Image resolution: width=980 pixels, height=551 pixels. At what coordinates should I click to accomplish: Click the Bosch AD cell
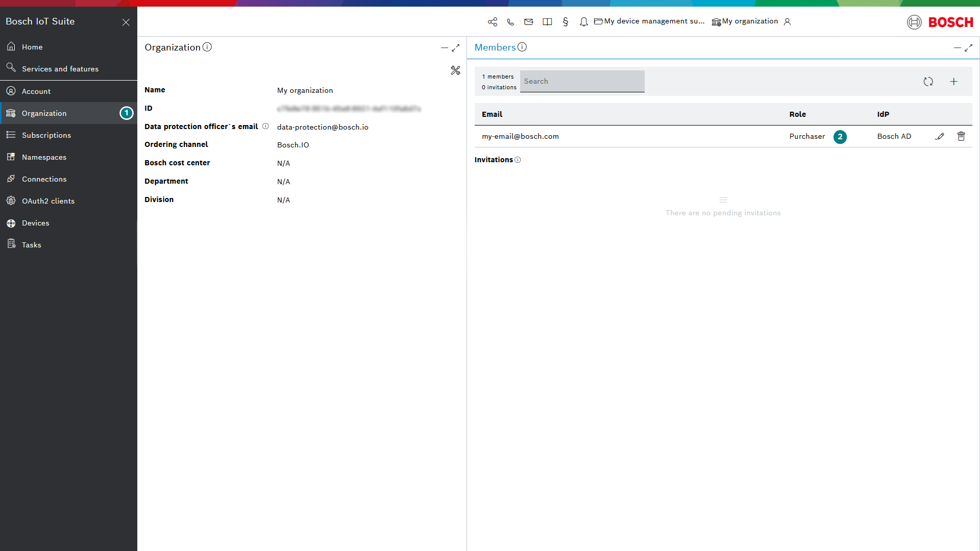pyautogui.click(x=894, y=136)
